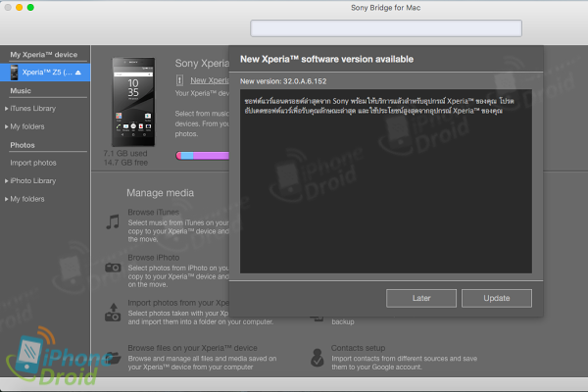Click the yellow minimize window button
Screen dimensions: 588x392
click(x=20, y=8)
